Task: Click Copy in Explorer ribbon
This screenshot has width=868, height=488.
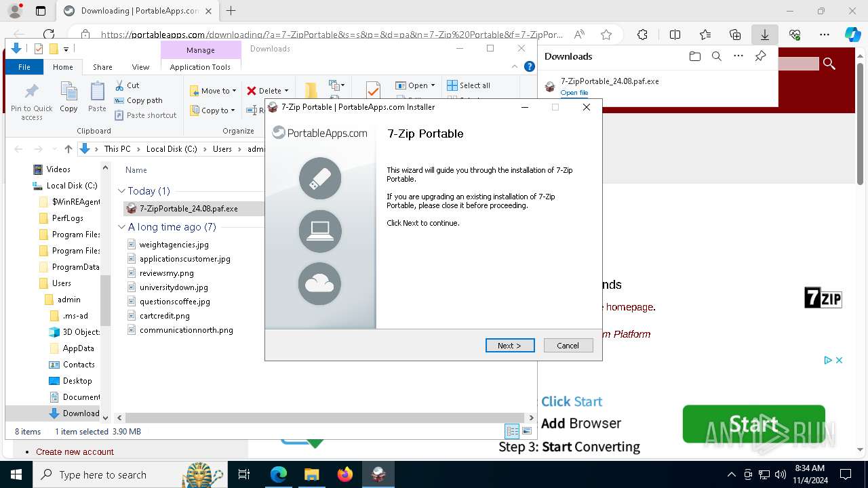Action: point(68,96)
